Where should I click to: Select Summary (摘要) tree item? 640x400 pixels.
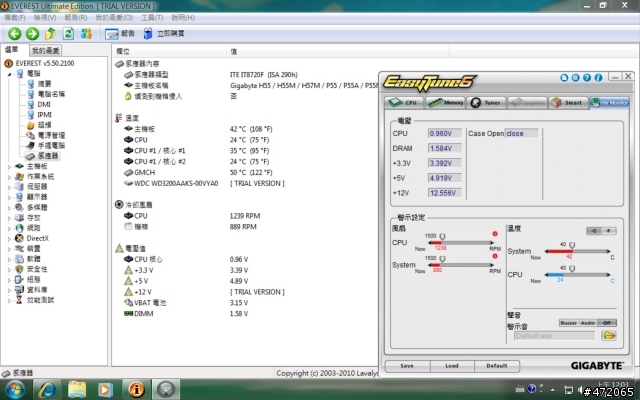(39, 84)
